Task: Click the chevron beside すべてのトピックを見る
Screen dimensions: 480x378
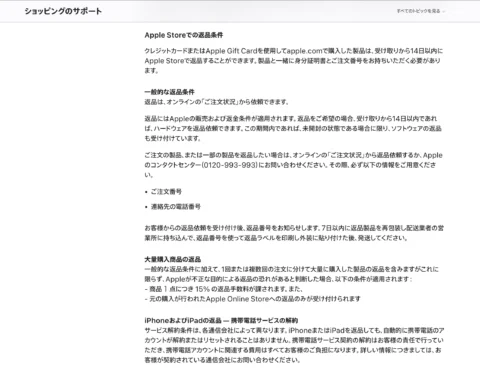Action: (x=444, y=11)
